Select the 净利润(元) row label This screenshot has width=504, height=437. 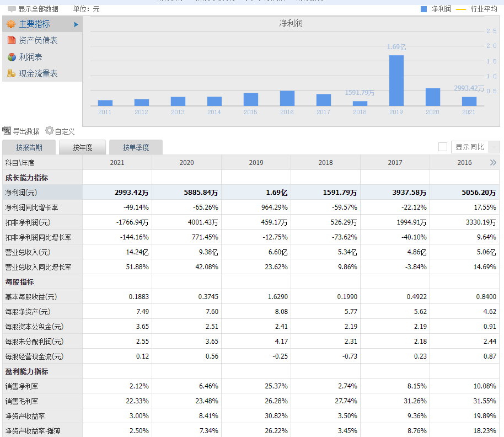[21, 193]
